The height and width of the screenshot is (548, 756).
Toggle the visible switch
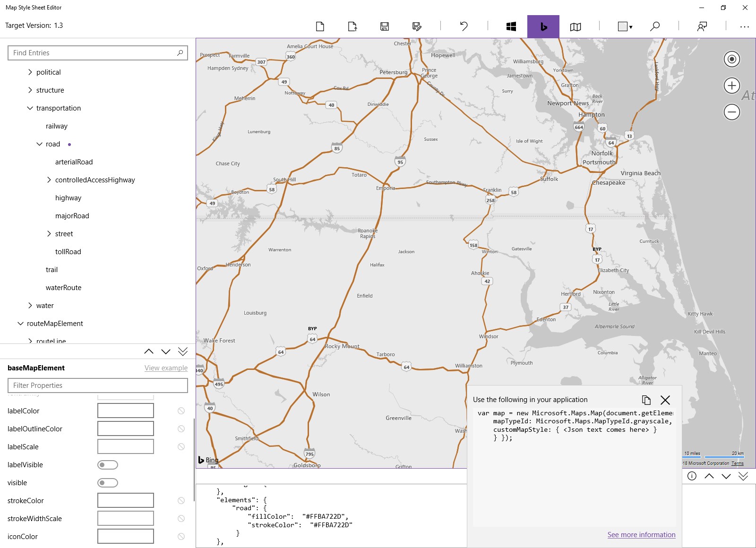pyautogui.click(x=108, y=483)
